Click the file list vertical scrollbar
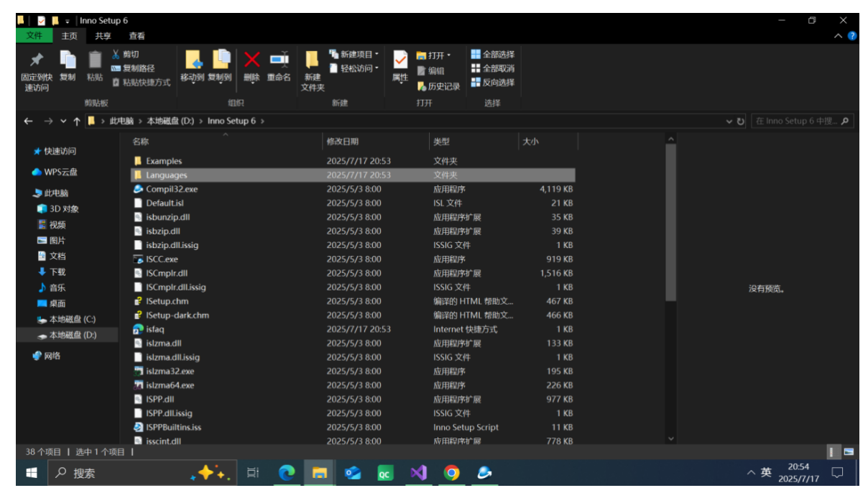Image resolution: width=868 pixels, height=493 pixels. pyautogui.click(x=670, y=223)
